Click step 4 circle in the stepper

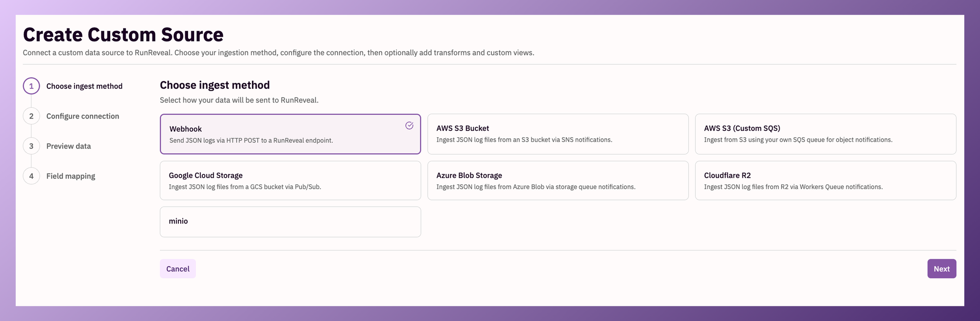31,176
